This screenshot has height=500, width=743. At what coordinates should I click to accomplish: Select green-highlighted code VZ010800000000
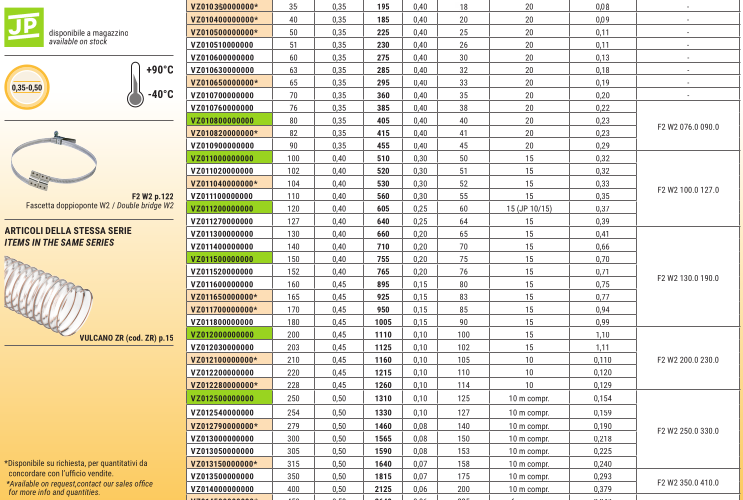[223, 120]
